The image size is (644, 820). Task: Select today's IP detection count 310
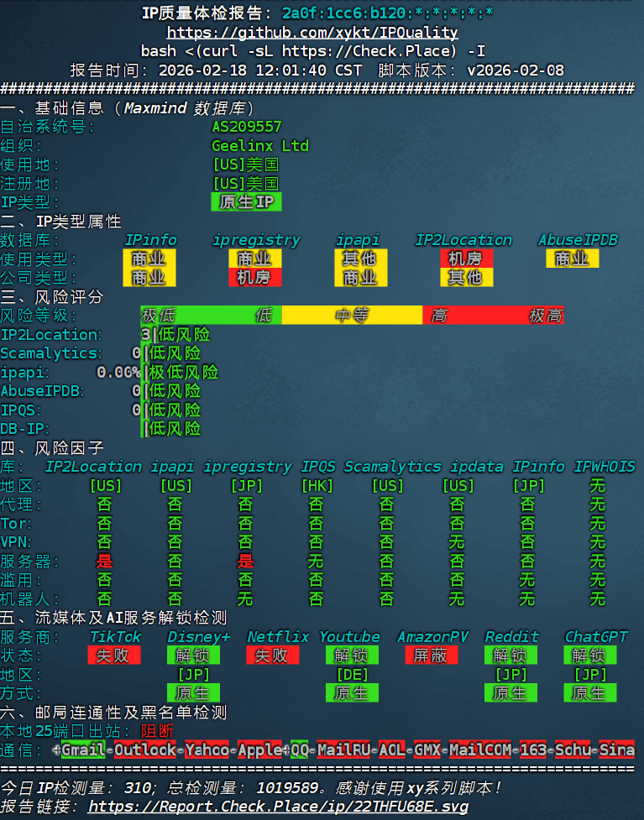click(x=137, y=787)
